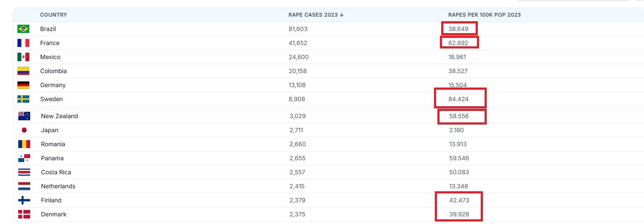This screenshot has width=644, height=224.
Task: Click Netherlands' case count 2,415
Action: 297,186
